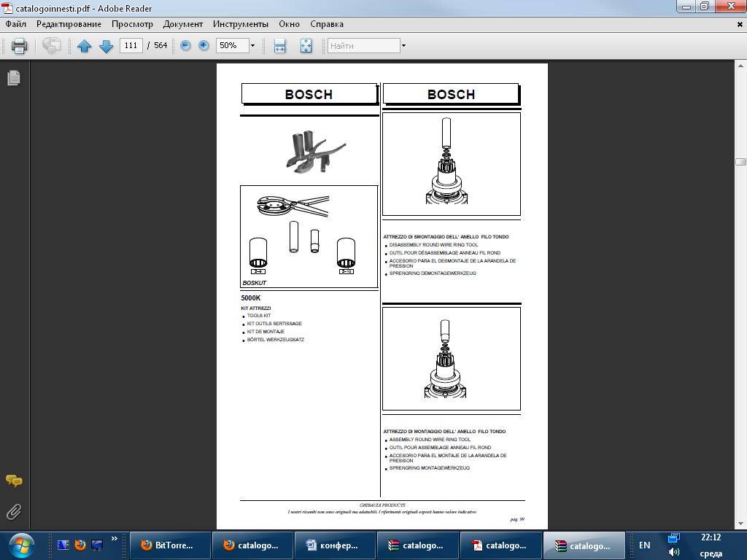Open the Окно menu
The height and width of the screenshot is (560, 747).
(289, 24)
